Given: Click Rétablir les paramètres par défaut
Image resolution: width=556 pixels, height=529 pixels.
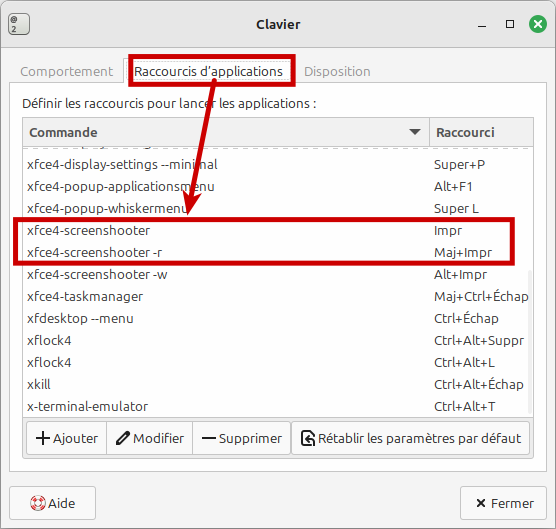Looking at the screenshot, I should (x=411, y=438).
